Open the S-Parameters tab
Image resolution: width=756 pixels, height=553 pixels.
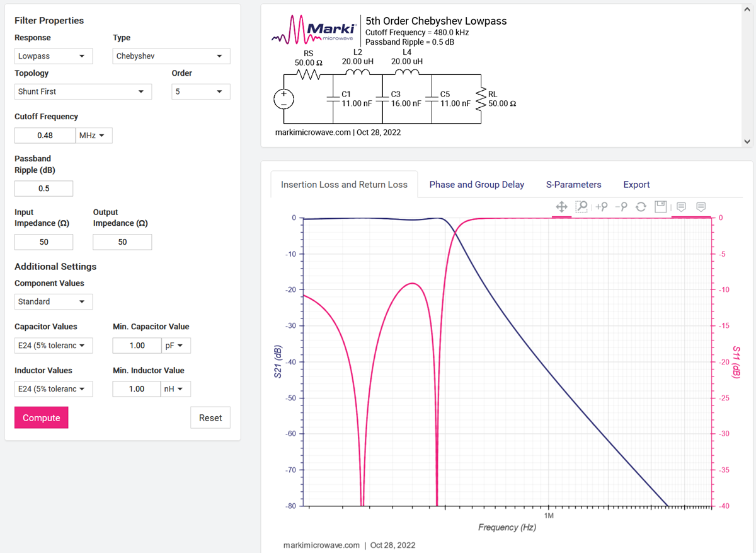click(x=573, y=185)
